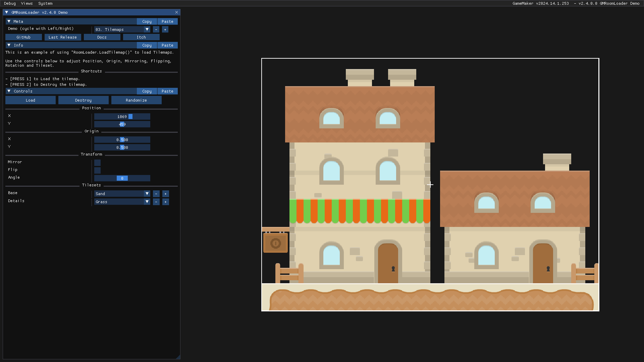644x362 pixels.
Task: Click the GitHub link button
Action: pyautogui.click(x=23, y=37)
